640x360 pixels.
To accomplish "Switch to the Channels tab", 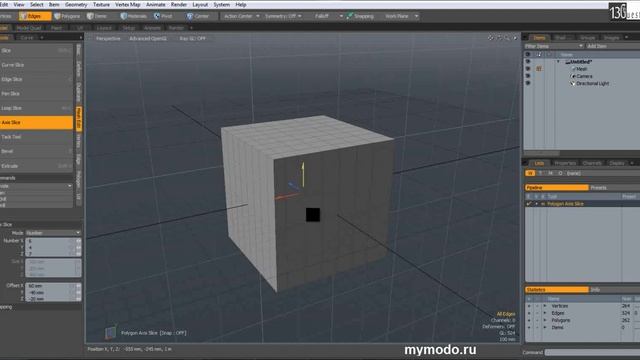I will click(592, 163).
